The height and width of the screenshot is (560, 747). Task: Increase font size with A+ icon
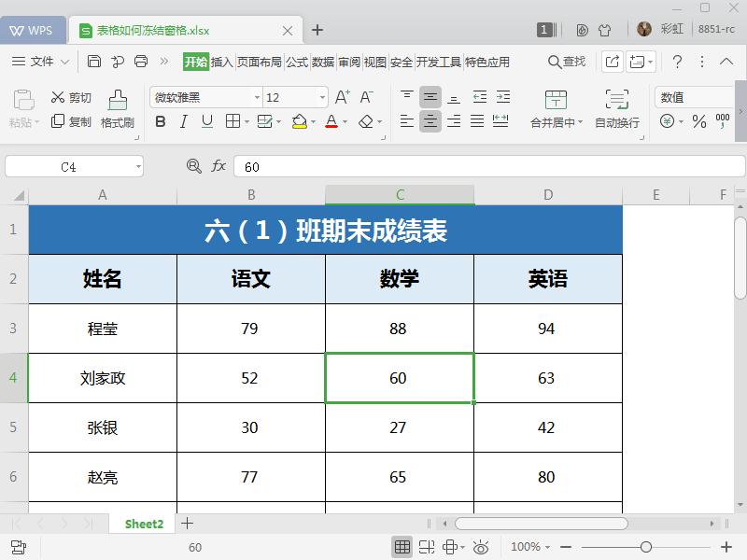pos(341,96)
